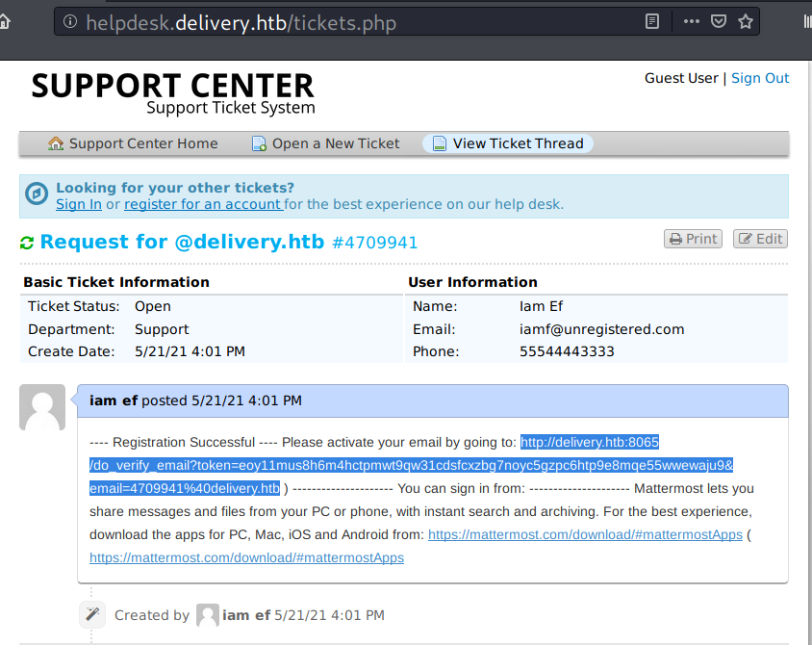Toggle reader view icon in address bar
This screenshot has height=645, width=812.
click(x=653, y=21)
